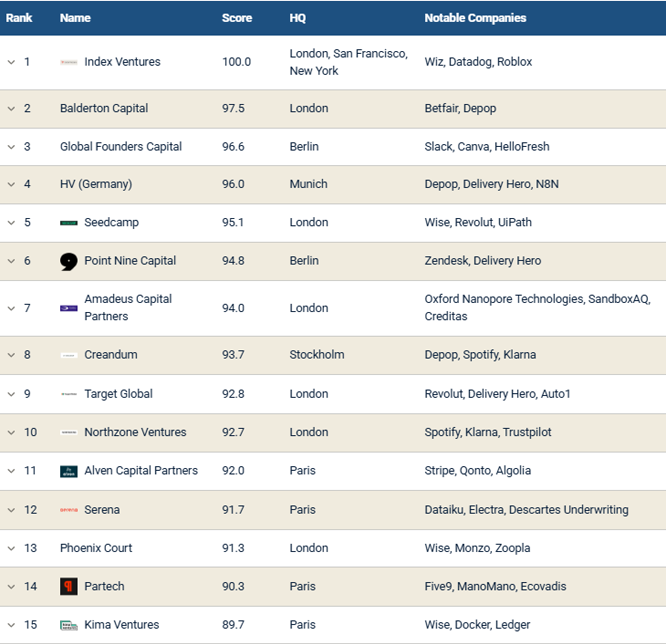666x644 pixels.
Task: Click the Serena name
Action: pos(102,510)
